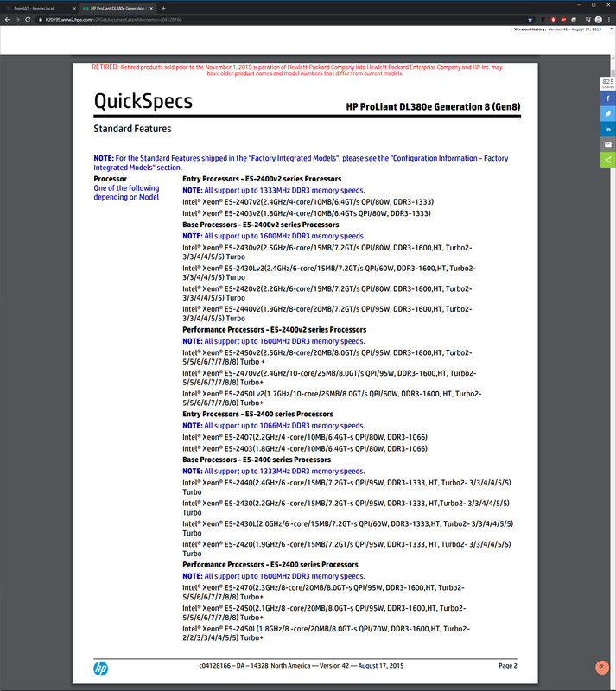Click the Xeon E5-2430Lv2 line
Screen dimensions: 616x691
click(x=329, y=273)
